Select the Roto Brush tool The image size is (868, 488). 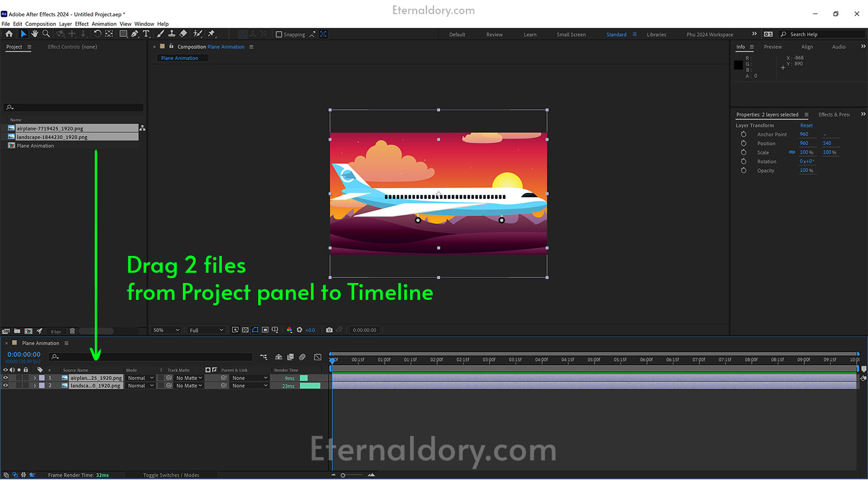point(198,34)
